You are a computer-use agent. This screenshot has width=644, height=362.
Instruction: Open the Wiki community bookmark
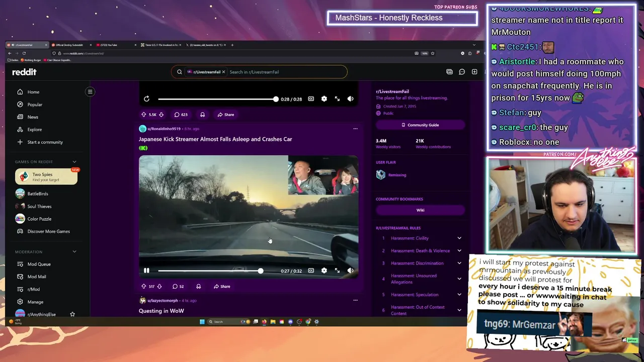[x=420, y=210]
